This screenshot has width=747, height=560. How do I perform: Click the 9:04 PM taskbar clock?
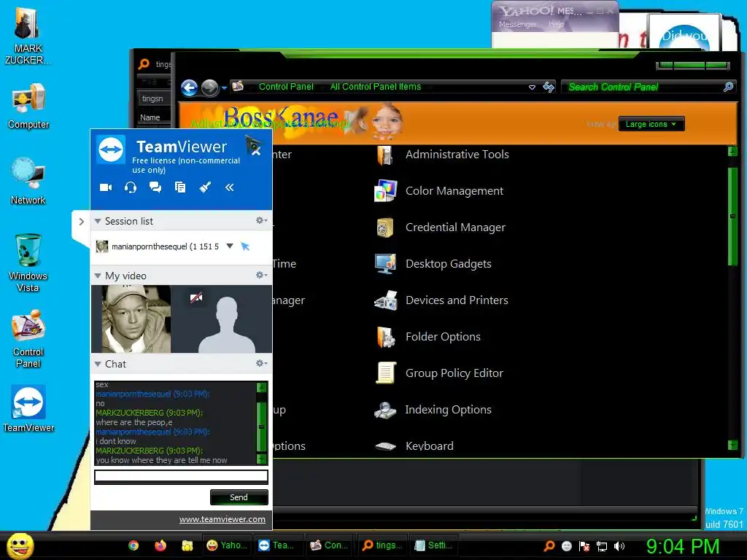682,546
